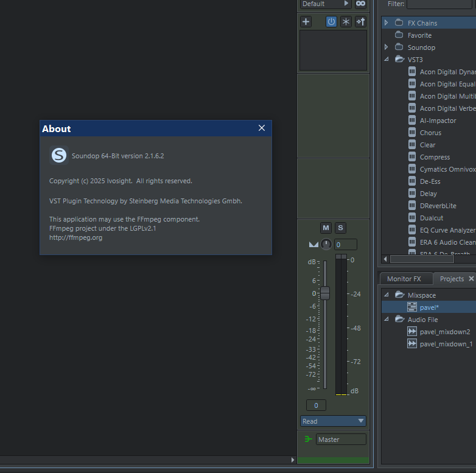Switch to the Projects tab
Viewport: 476px width, 473px height.
452,279
